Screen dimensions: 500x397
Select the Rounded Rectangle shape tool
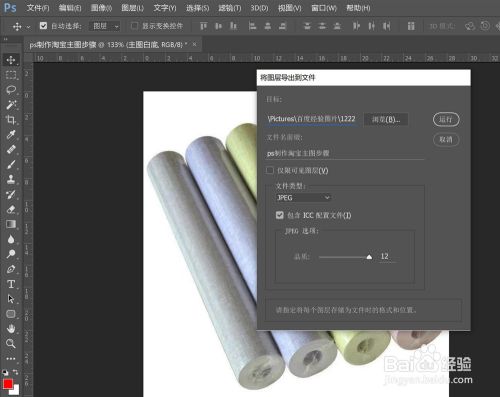[x=11, y=314]
